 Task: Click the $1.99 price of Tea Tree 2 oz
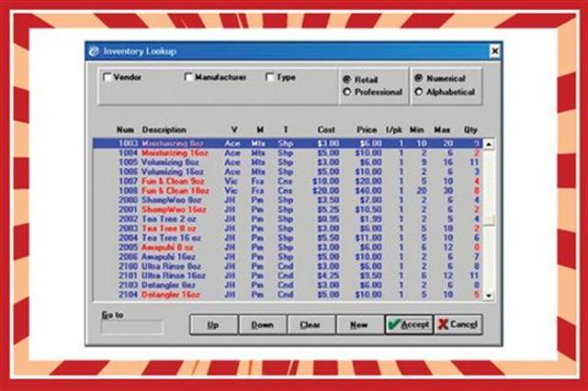pos(371,219)
